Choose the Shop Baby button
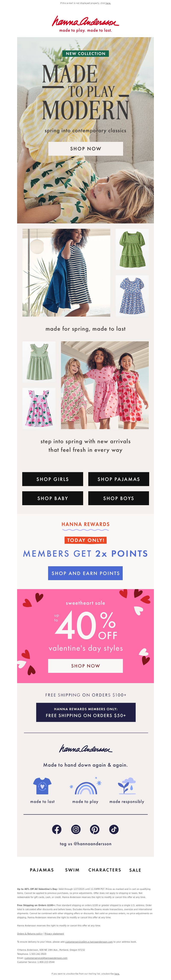Screen dimensions: 171x980 pyautogui.click(x=53, y=498)
